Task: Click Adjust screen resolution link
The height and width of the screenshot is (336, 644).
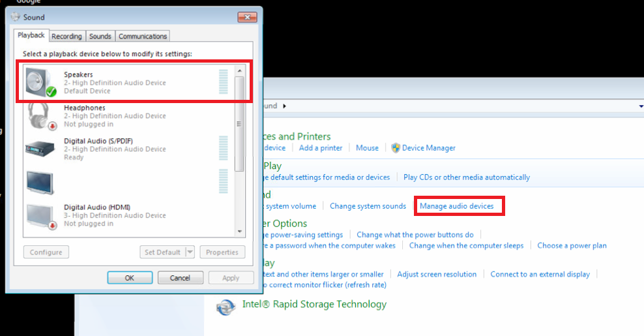Action: pyautogui.click(x=437, y=275)
